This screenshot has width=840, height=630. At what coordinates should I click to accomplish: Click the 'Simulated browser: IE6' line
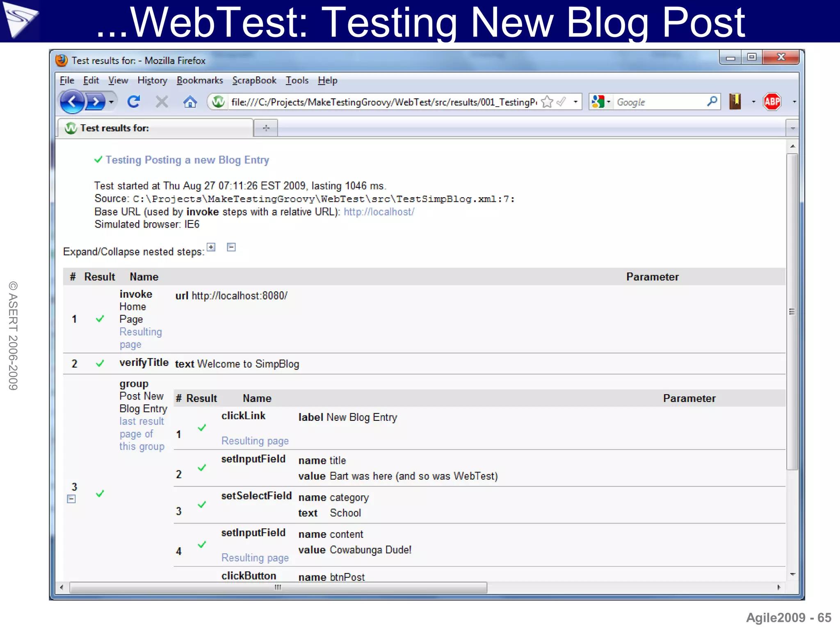click(x=147, y=224)
